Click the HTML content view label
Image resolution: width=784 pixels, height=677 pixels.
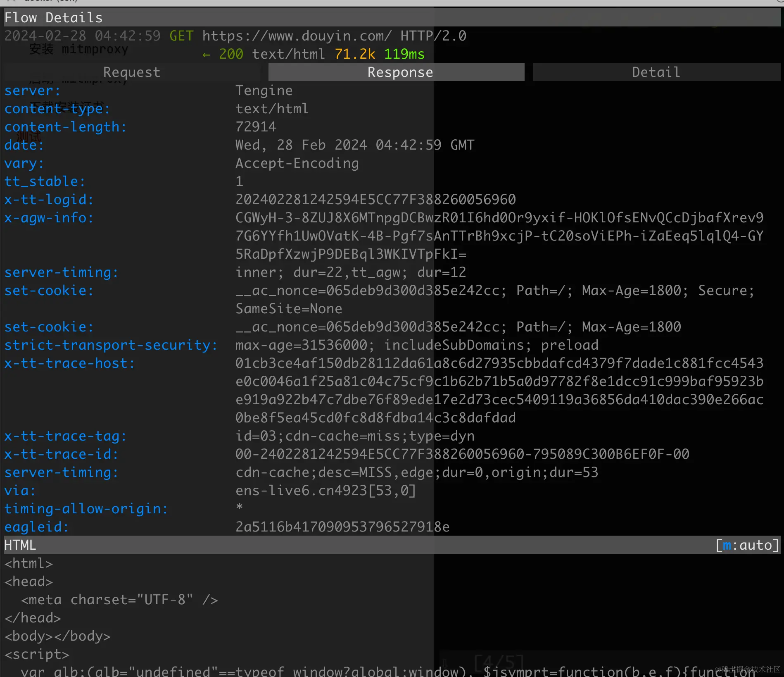click(x=20, y=545)
